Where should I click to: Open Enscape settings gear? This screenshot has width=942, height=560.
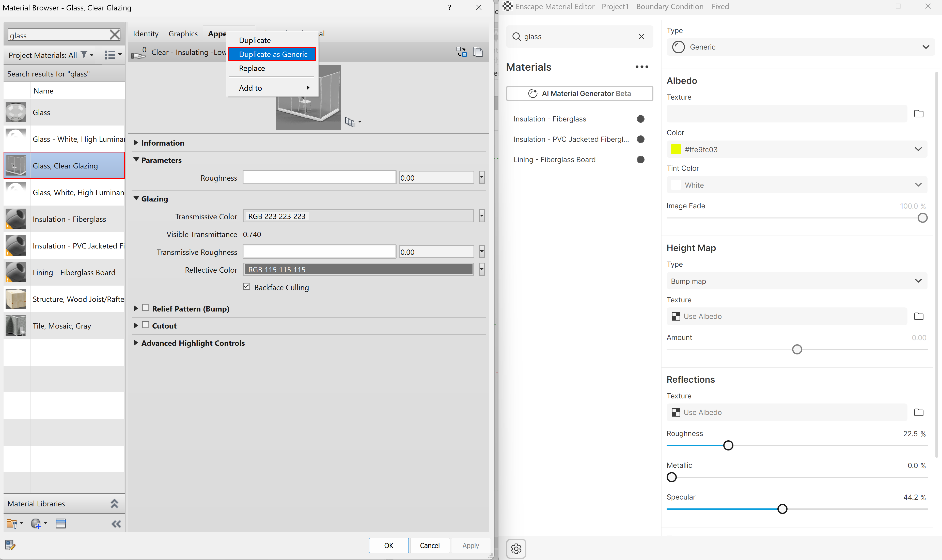516,548
